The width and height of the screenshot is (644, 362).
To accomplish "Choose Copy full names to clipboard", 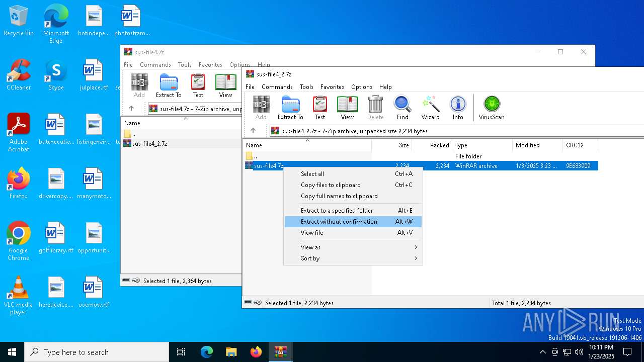I will point(353,196).
